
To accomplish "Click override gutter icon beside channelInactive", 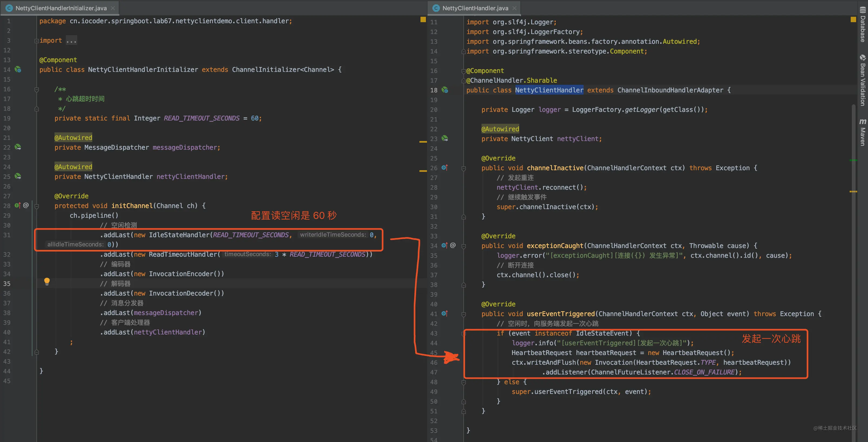I will [445, 168].
